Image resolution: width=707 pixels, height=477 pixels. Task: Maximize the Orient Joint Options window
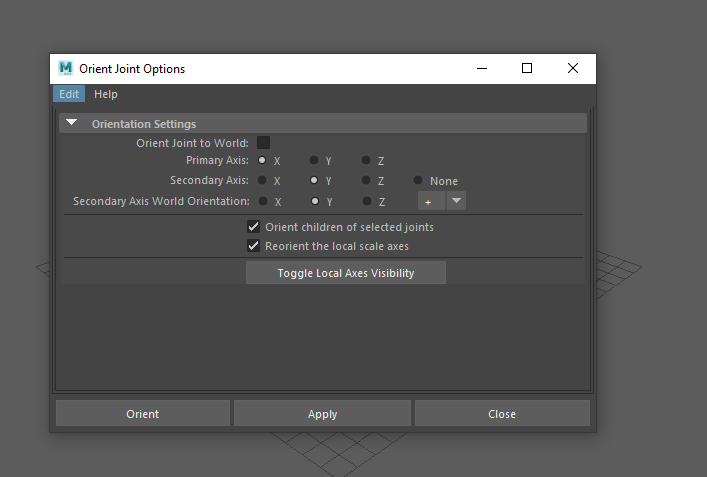point(527,69)
